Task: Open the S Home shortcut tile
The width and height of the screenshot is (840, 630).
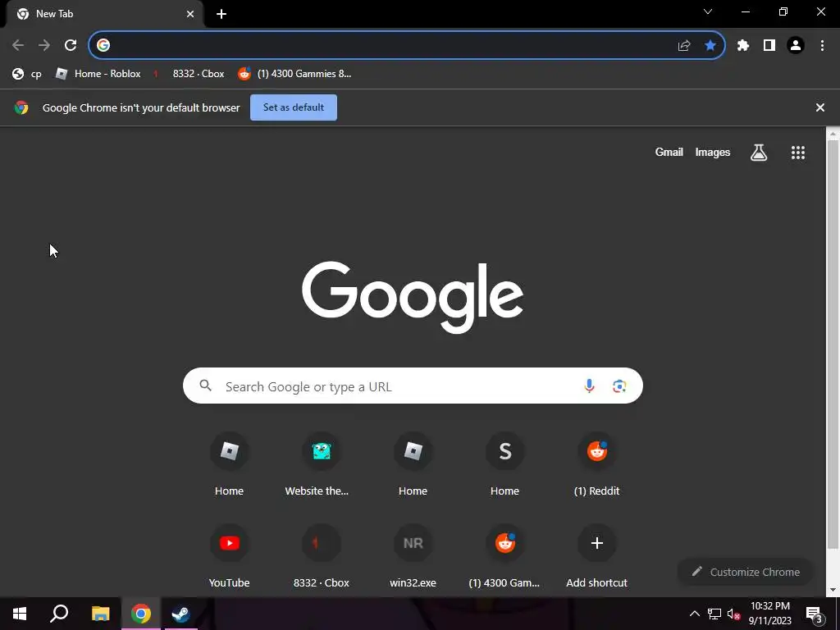Action: coord(504,465)
